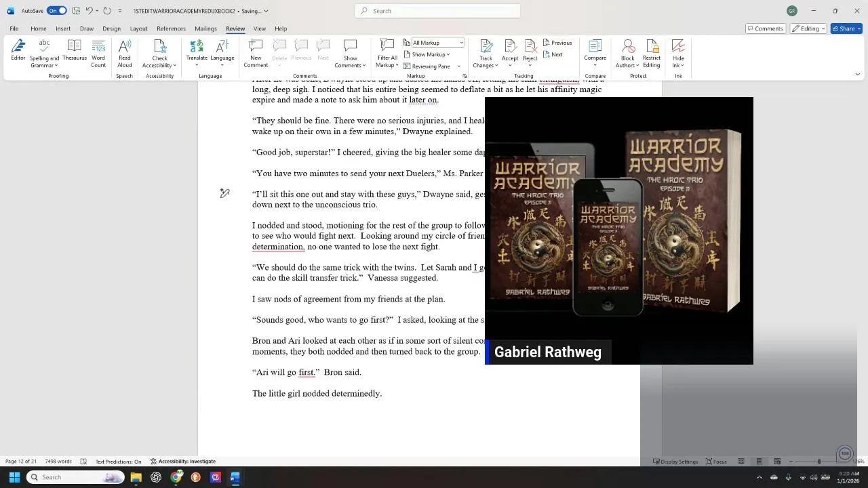Toggle Track Changes on

pos(486,46)
